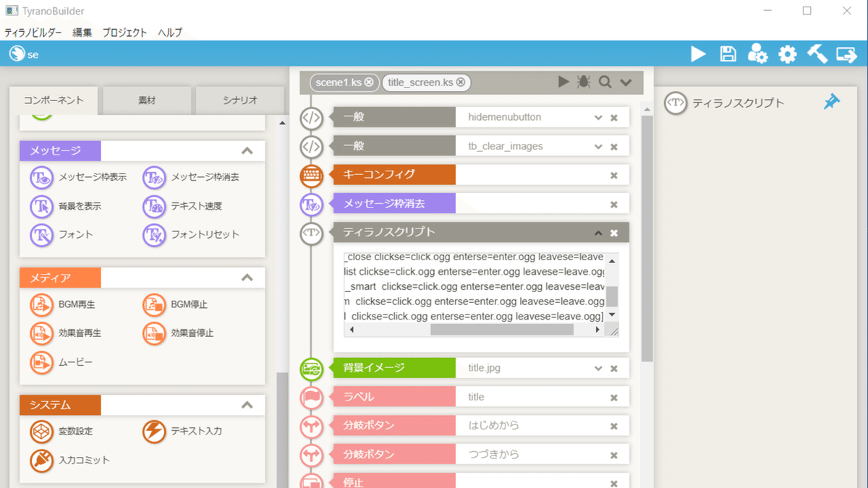
Task: Add テキスト入力 component
Action: (x=182, y=432)
